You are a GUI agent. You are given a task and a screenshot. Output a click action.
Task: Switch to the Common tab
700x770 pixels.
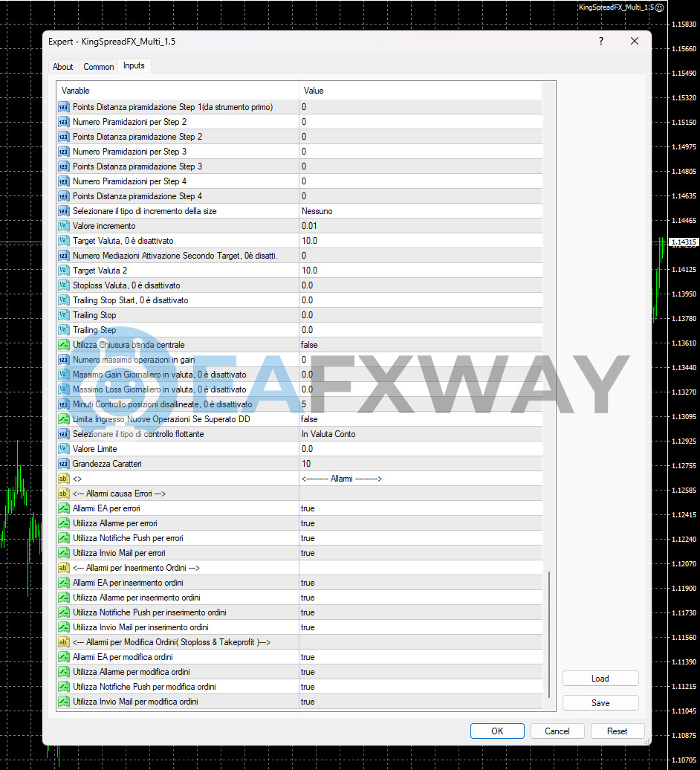[x=98, y=66]
